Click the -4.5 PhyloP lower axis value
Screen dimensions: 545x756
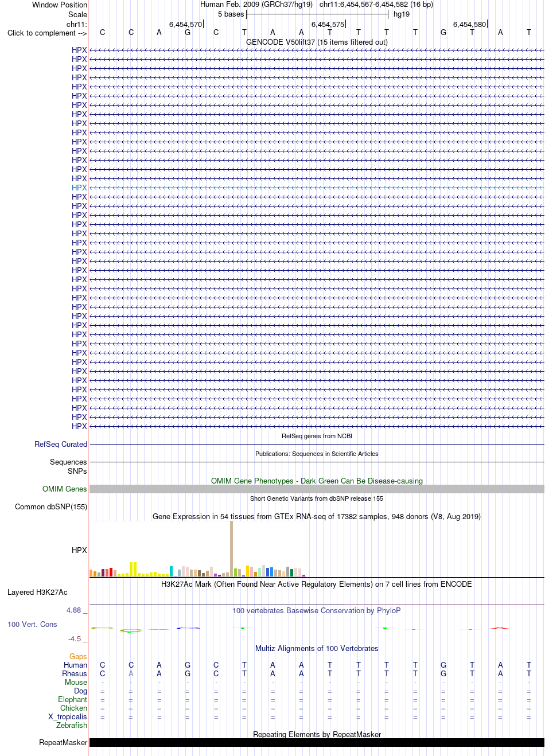click(x=75, y=638)
